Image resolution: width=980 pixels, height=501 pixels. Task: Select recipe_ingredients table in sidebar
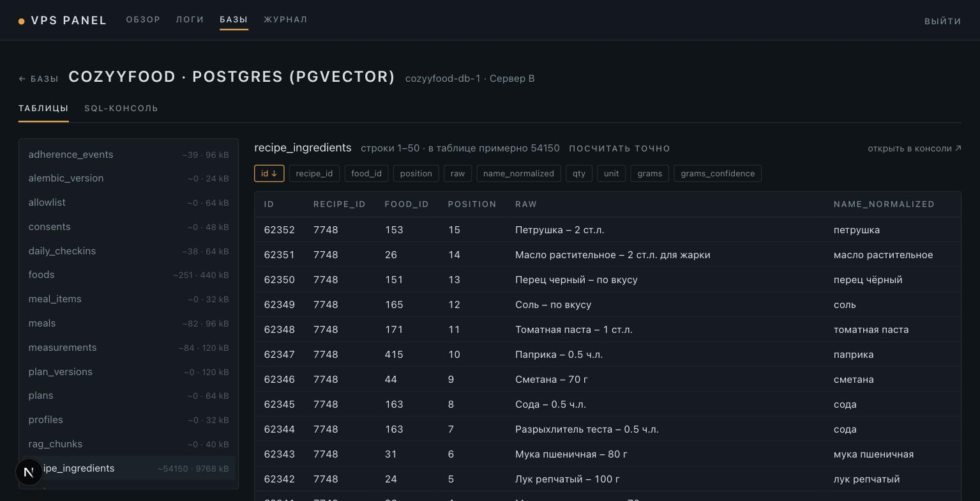128,468
